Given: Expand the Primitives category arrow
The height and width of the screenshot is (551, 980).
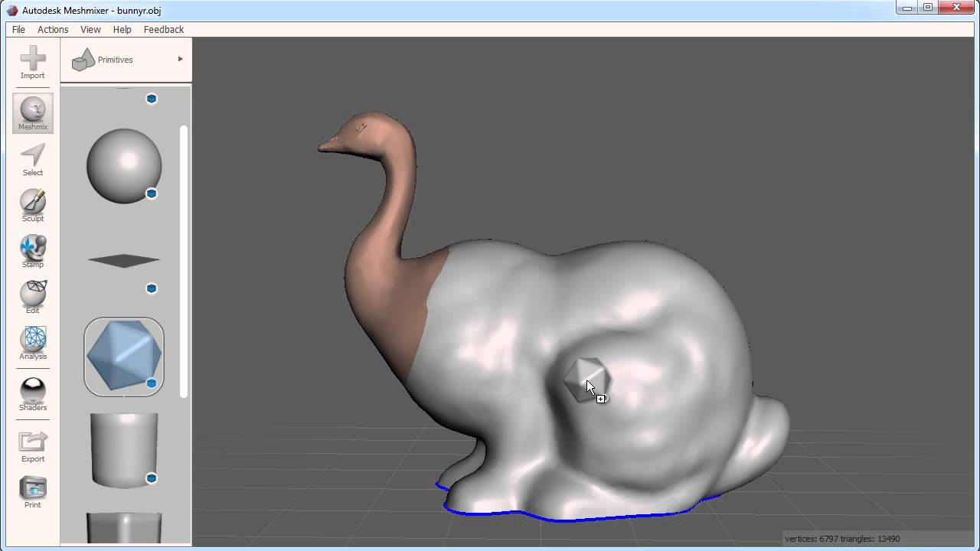Looking at the screenshot, I should click(x=181, y=59).
